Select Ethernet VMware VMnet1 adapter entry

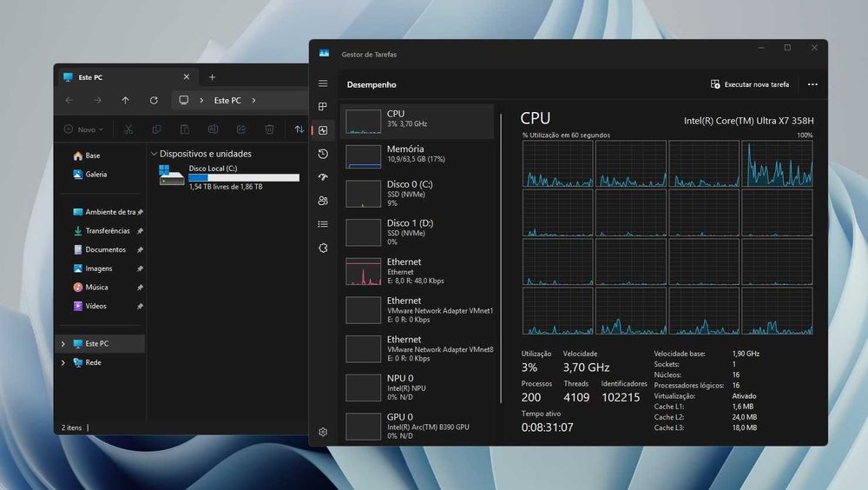(417, 310)
